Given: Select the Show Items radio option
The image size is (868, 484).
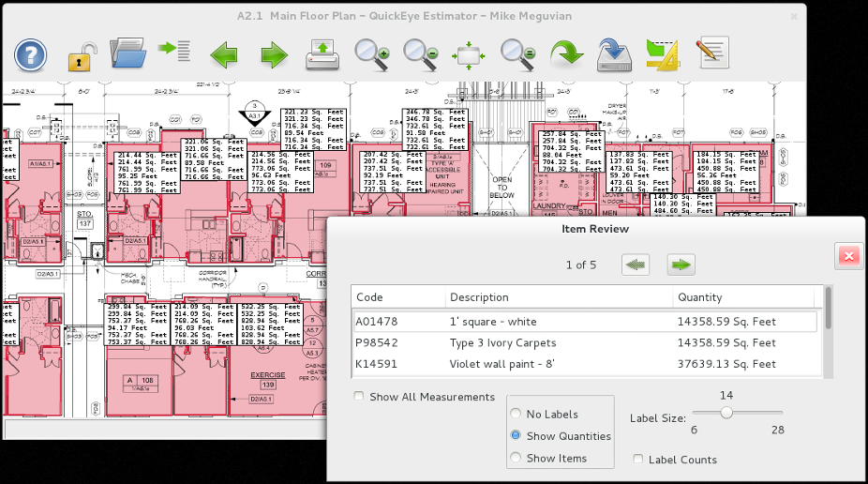Looking at the screenshot, I should point(516,458).
